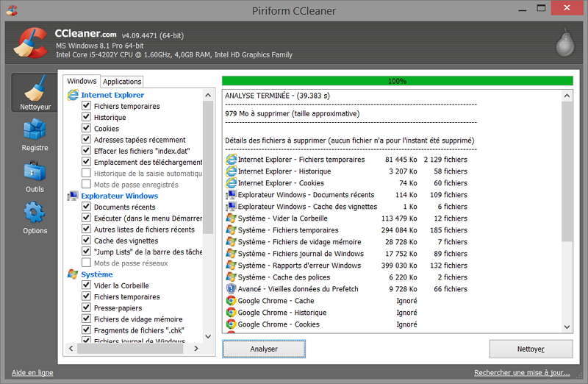
Task: Toggle Fragments de fichiers ".chk" checkbox
Action: pos(86,330)
